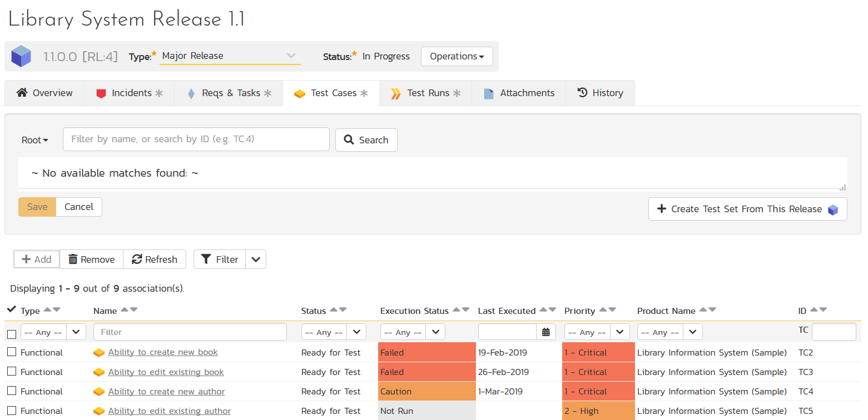The image size is (868, 420).
Task: Click the release cube icon next to 1.1.0.0
Action: pos(21,57)
